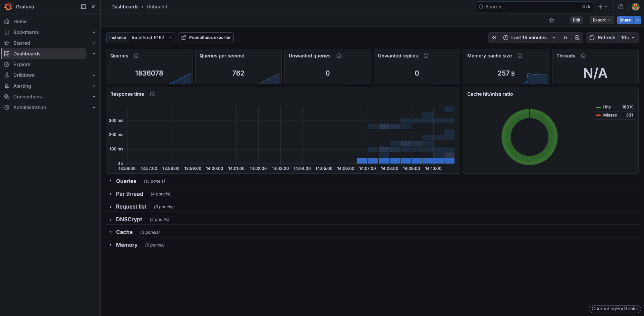Toggle the Hits series in legend
644x316 pixels.
point(606,107)
